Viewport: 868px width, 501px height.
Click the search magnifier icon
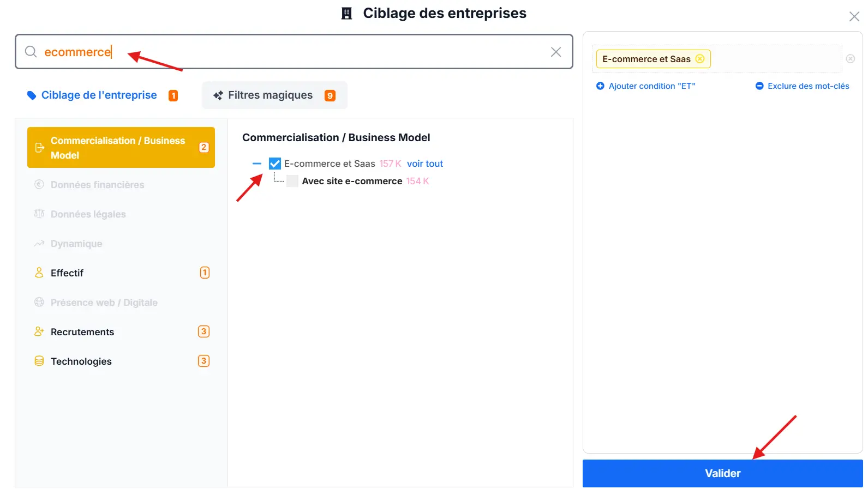pos(31,52)
